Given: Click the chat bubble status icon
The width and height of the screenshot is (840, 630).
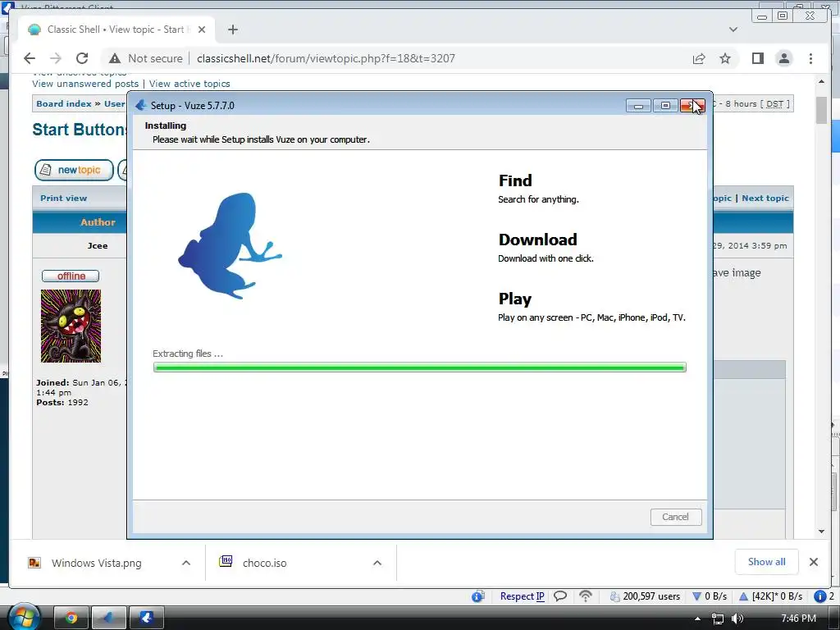Looking at the screenshot, I should [x=560, y=596].
